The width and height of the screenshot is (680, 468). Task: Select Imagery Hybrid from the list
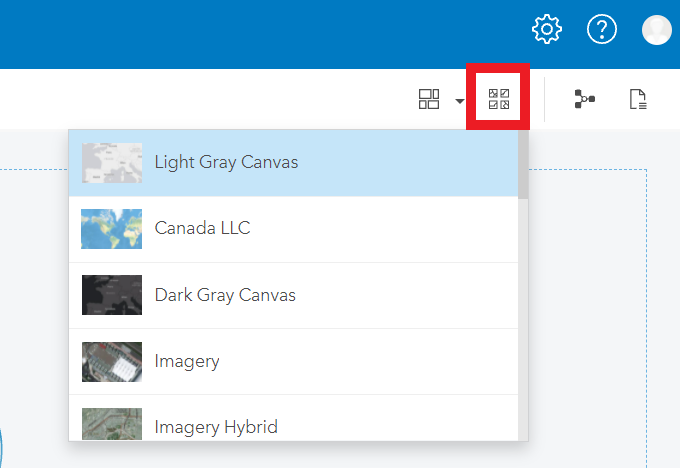pos(216,427)
